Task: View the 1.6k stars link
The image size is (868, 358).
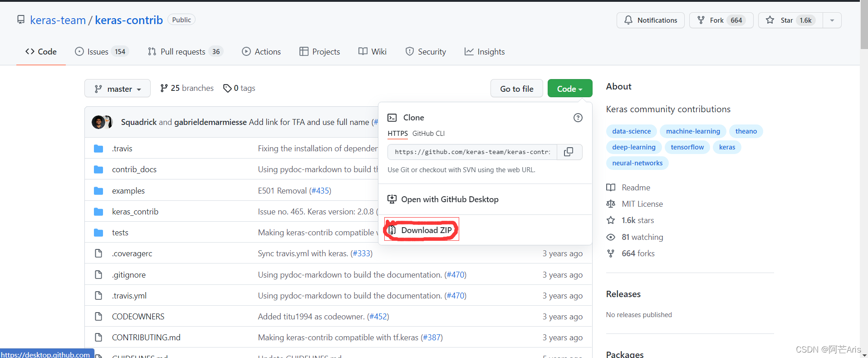Action: (x=630, y=220)
